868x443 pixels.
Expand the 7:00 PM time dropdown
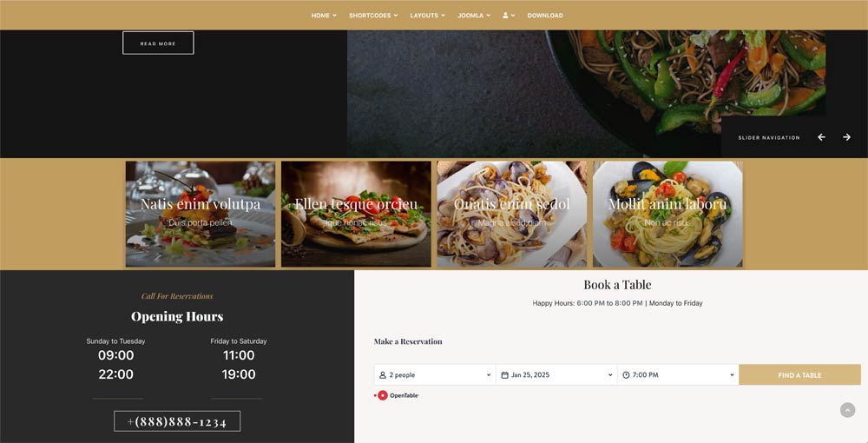pyautogui.click(x=678, y=375)
